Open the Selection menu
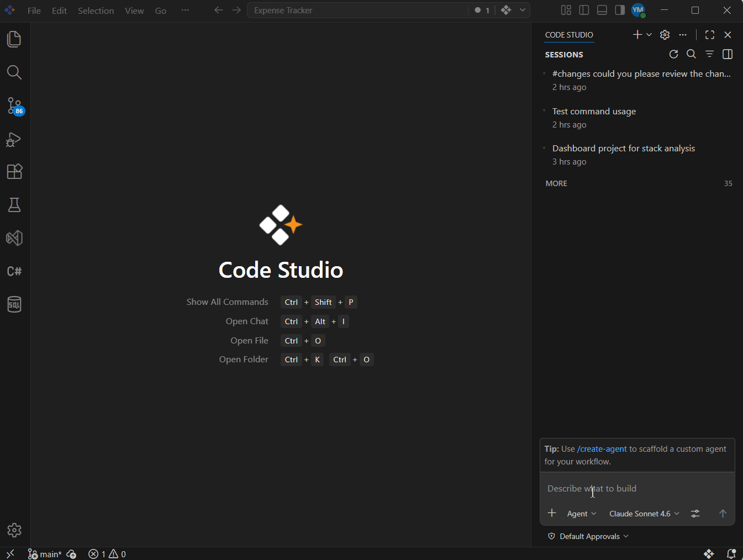Screen dimensions: 743x560 pyautogui.click(x=96, y=10)
